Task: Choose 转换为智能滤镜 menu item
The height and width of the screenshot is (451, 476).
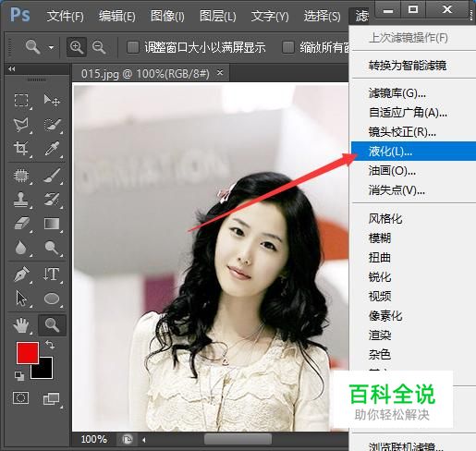Action: pos(413,66)
